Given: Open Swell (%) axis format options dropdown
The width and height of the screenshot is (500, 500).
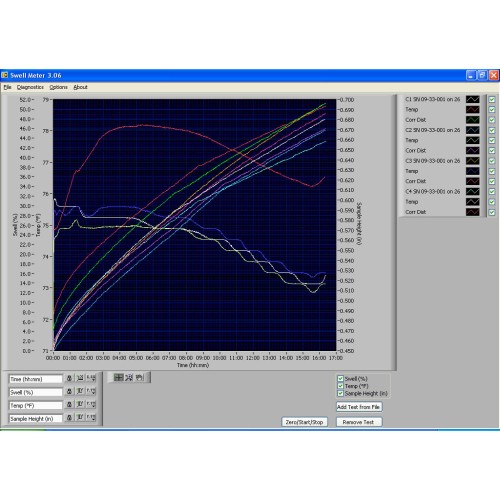Looking at the screenshot, I should click(x=91, y=391).
